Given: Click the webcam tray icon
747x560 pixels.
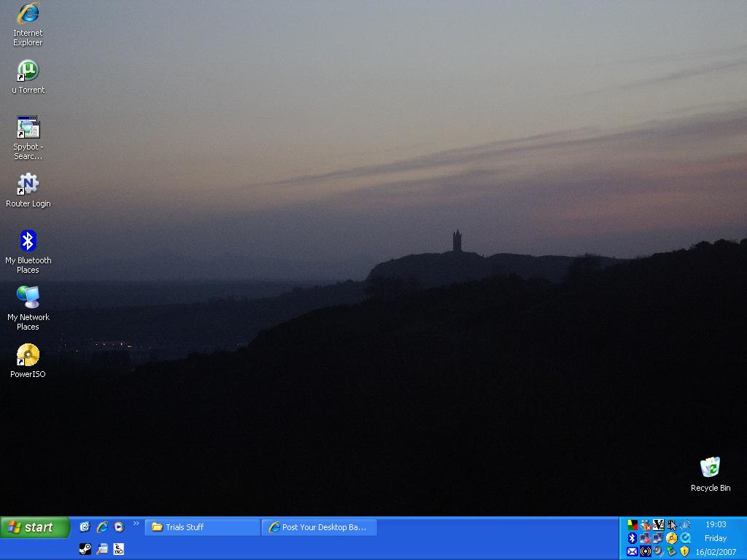Looking at the screenshot, I should click(659, 551).
